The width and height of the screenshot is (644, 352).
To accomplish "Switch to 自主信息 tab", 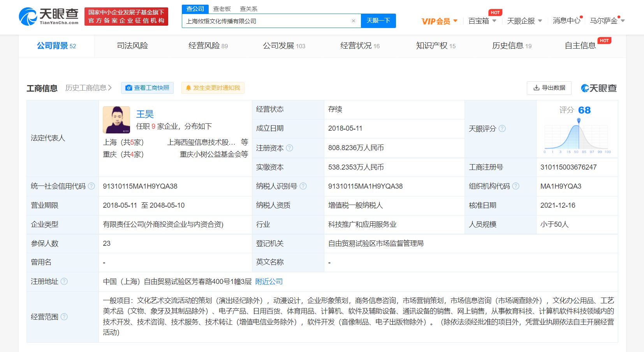I will [x=580, y=46].
